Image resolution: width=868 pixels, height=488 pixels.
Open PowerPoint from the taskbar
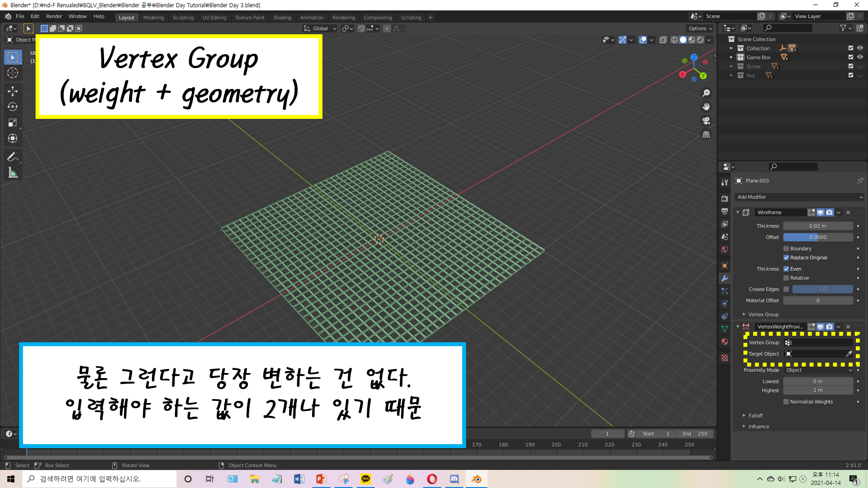tap(321, 479)
